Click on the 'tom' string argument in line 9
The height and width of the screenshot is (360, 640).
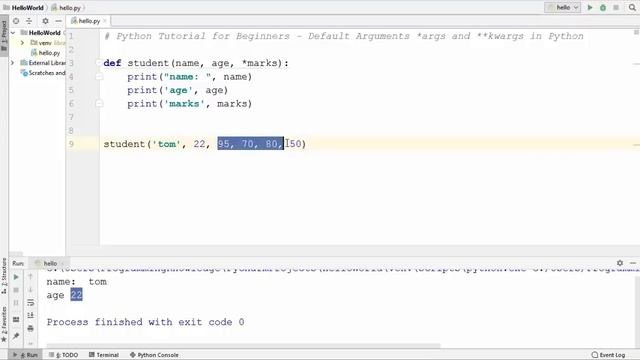pos(167,144)
